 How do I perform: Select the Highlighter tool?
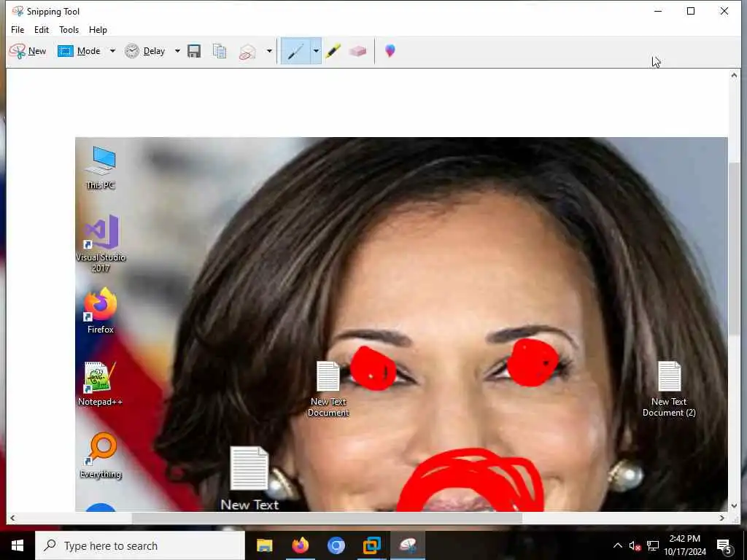(x=333, y=51)
